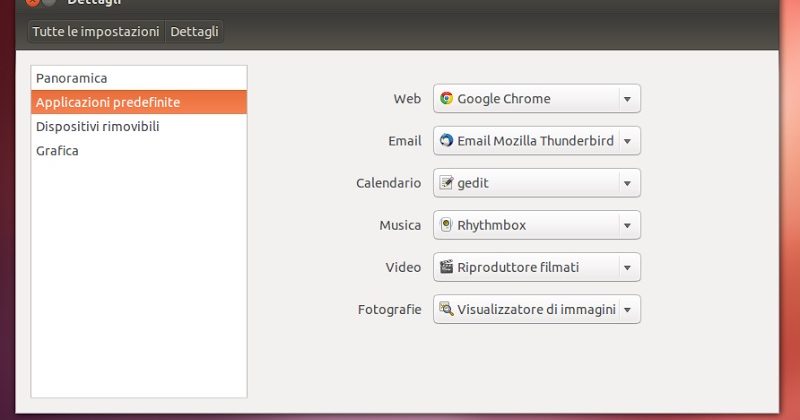Click the Video label
Viewport: 800px width, 420px height.
403,267
